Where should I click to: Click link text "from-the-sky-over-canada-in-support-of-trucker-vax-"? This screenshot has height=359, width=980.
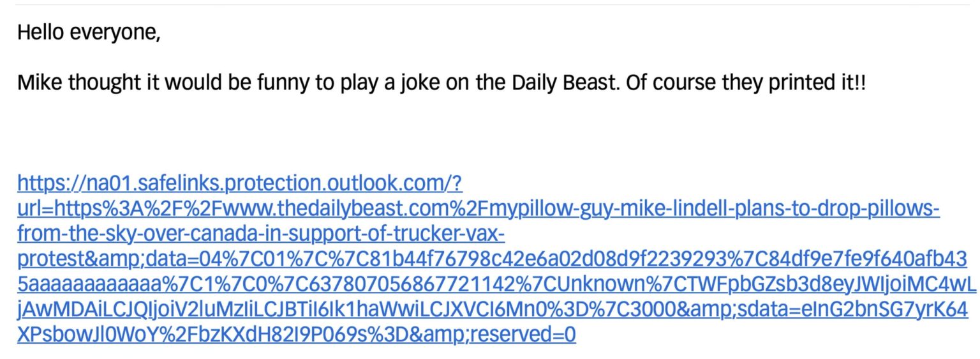click(x=261, y=234)
